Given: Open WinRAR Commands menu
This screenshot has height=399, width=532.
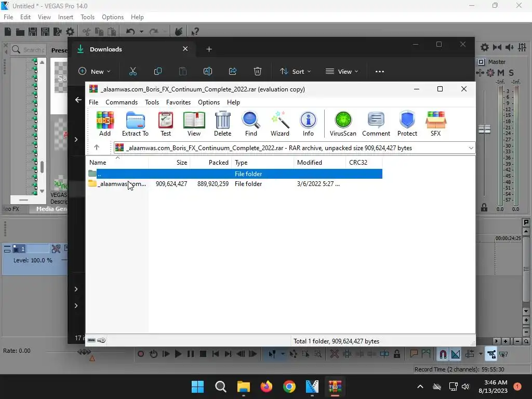Looking at the screenshot, I should [122, 102].
